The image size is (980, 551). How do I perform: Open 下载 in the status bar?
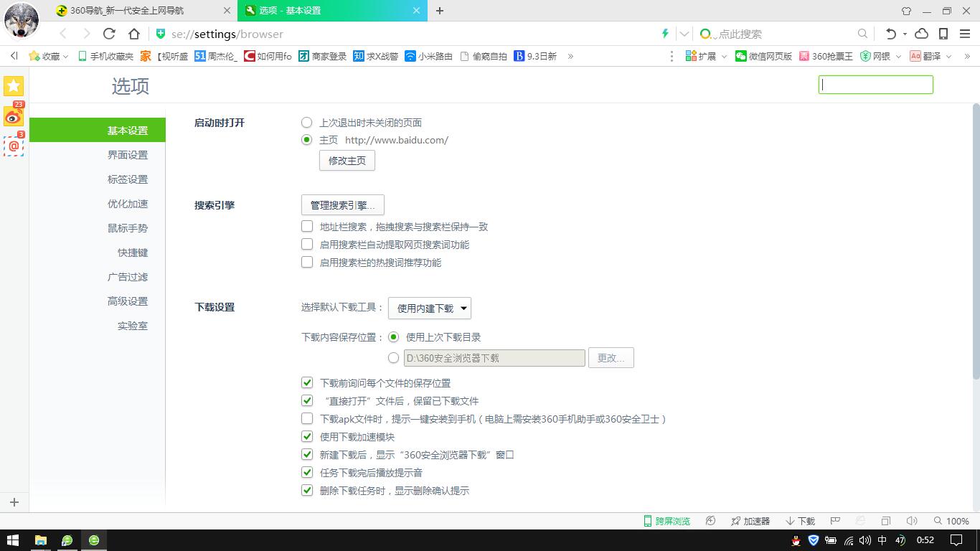click(x=800, y=521)
